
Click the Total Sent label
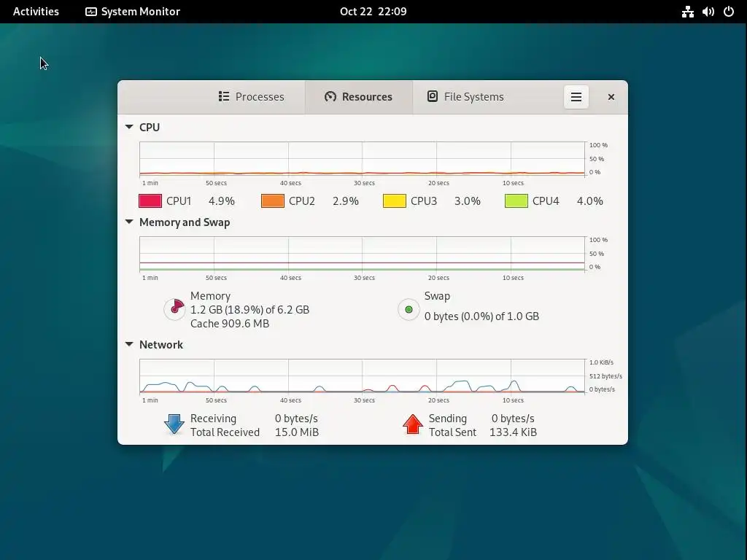(452, 432)
